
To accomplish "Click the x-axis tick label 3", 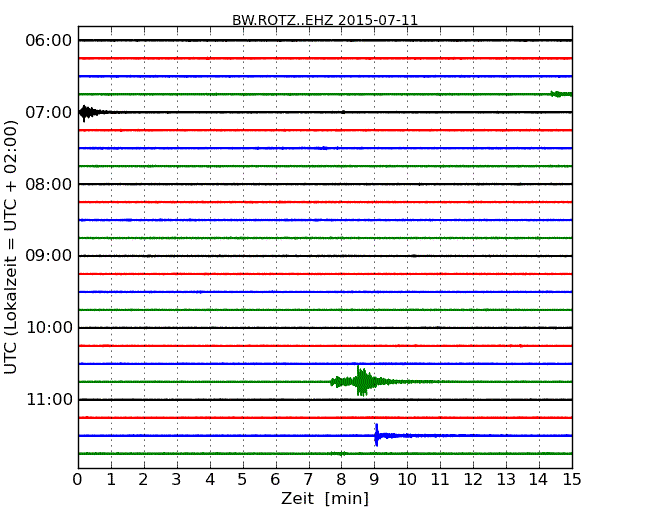I will pyautogui.click(x=177, y=480).
